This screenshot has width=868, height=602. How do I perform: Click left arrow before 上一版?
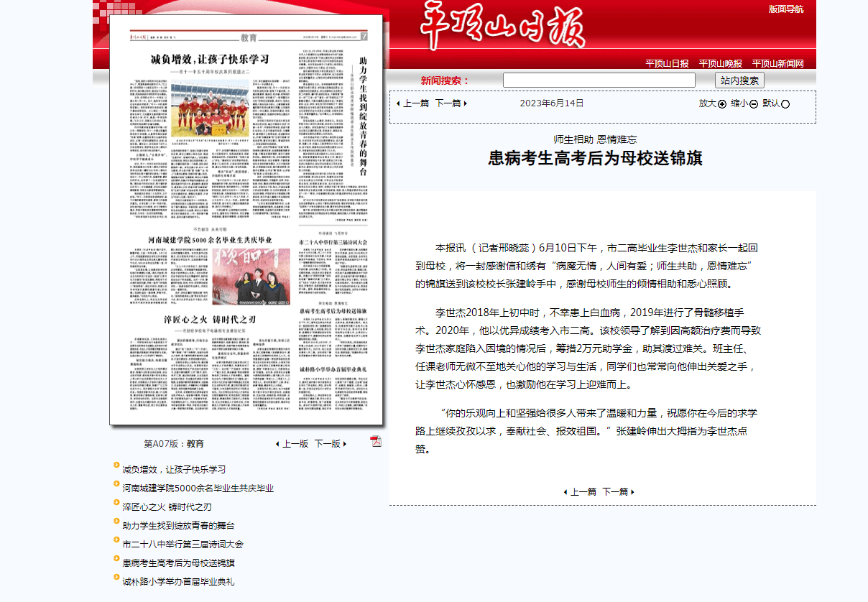[x=277, y=444]
